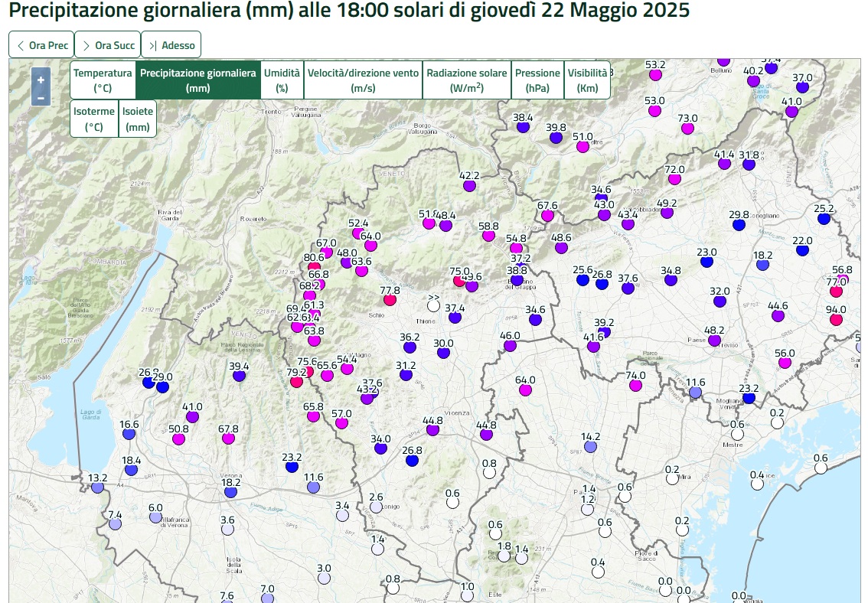Jump to current time with Adesso
This screenshot has width=868, height=603.
click(x=171, y=45)
